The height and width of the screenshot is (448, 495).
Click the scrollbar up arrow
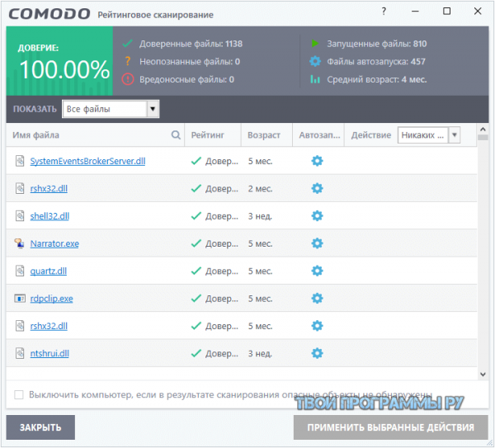point(483,130)
